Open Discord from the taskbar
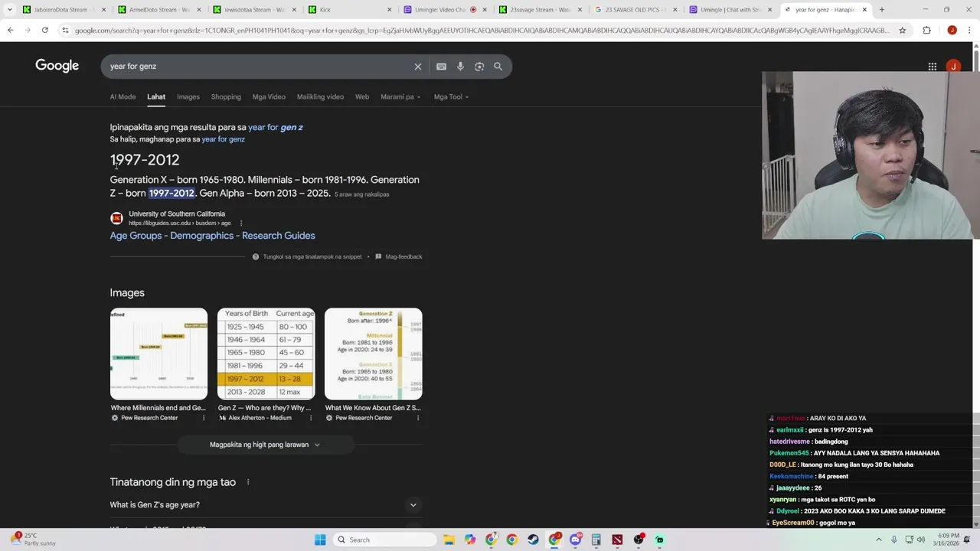 tap(575, 540)
